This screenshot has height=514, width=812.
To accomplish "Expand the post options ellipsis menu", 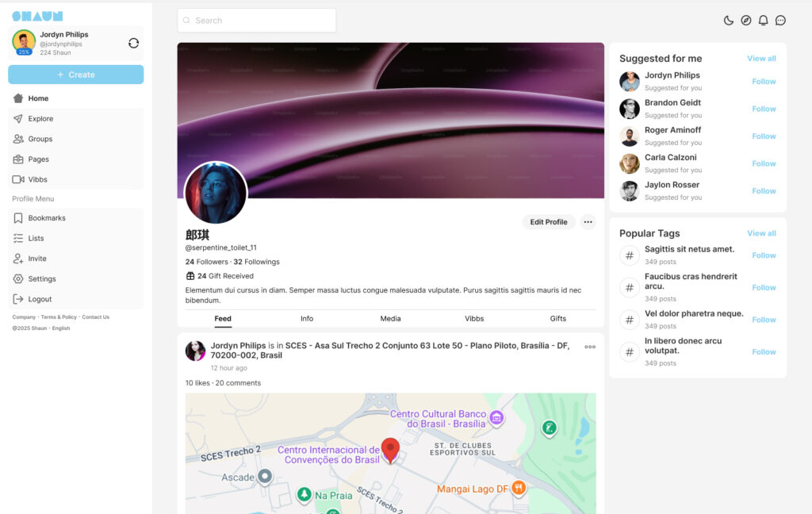I will pos(589,347).
